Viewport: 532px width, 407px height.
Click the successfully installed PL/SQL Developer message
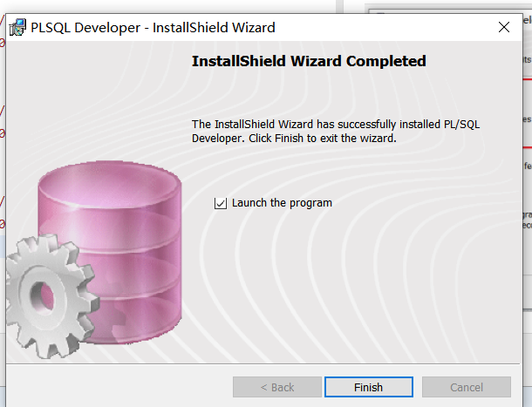tap(336, 132)
